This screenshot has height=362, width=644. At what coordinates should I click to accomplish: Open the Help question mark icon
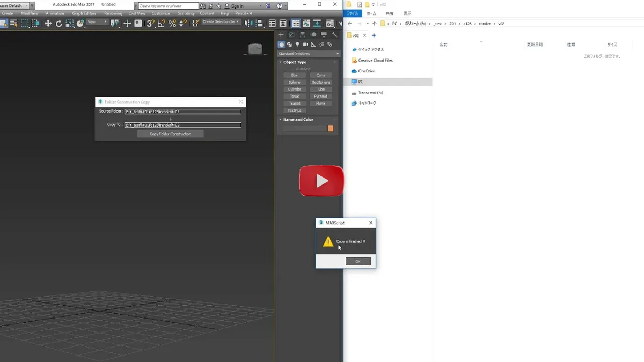click(x=279, y=6)
